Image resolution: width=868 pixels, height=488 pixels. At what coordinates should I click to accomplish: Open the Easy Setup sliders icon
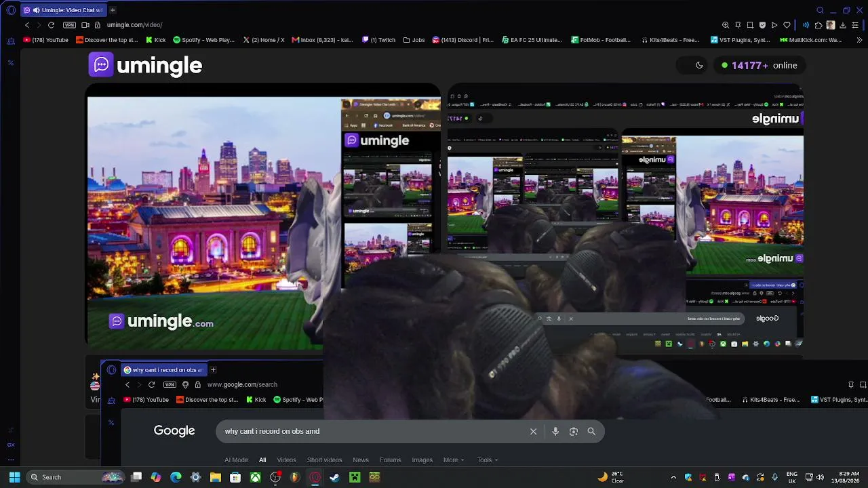pyautogui.click(x=856, y=25)
